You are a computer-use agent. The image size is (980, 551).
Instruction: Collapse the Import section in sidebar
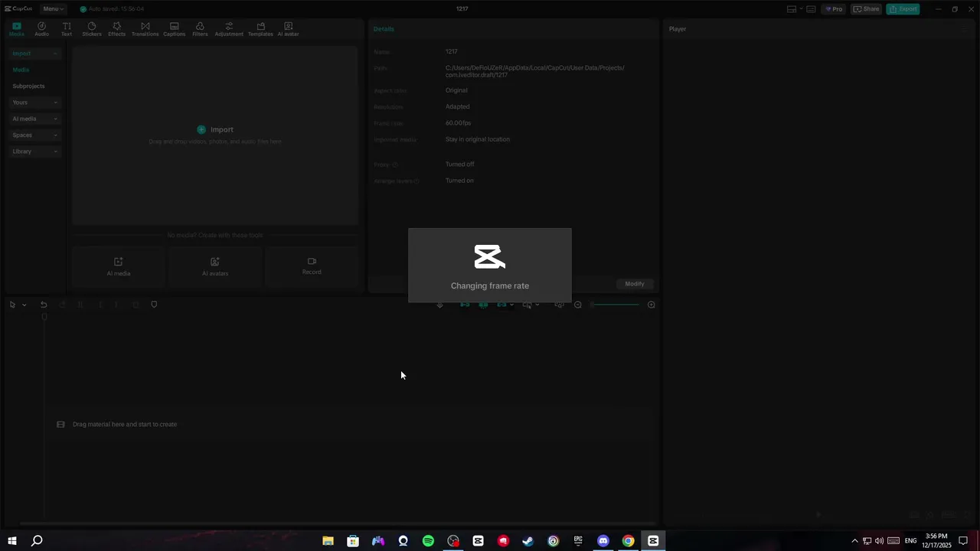tap(35, 54)
